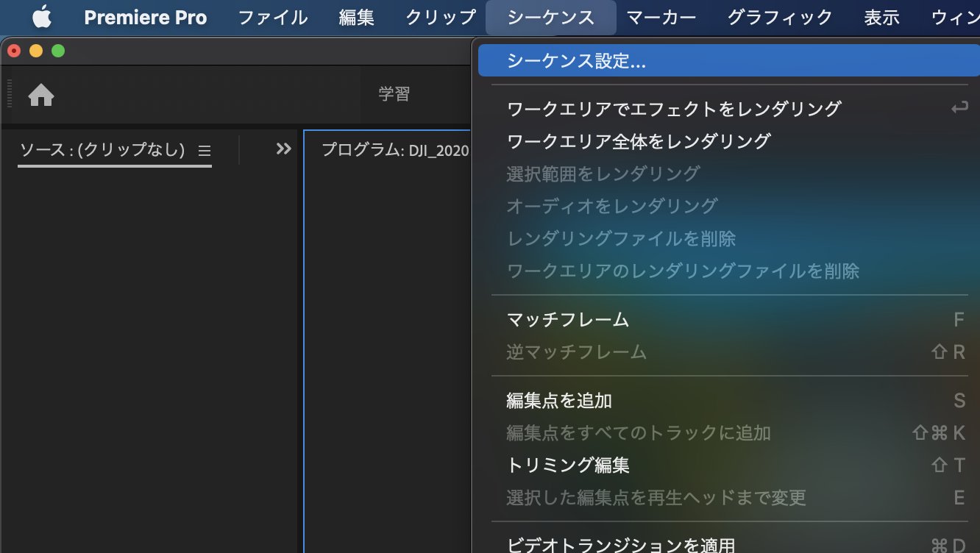Close the シーケンス menu in menu bar
Viewport: 980px width, 553px height.
click(551, 17)
